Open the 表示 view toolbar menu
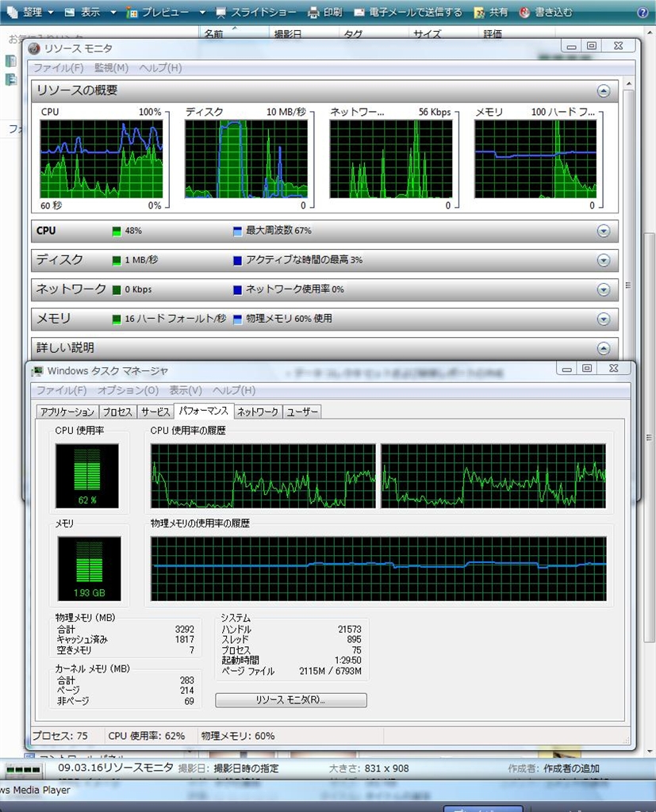The image size is (656, 812). 89,12
